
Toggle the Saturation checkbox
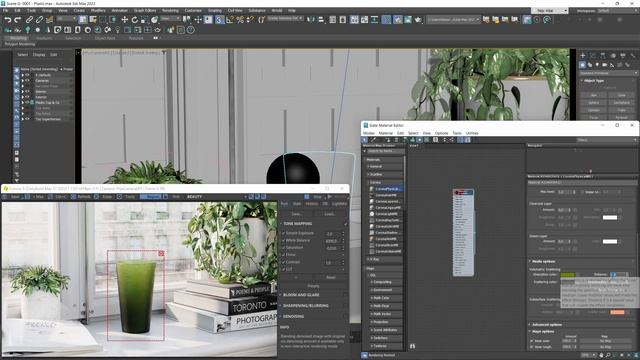(284, 248)
